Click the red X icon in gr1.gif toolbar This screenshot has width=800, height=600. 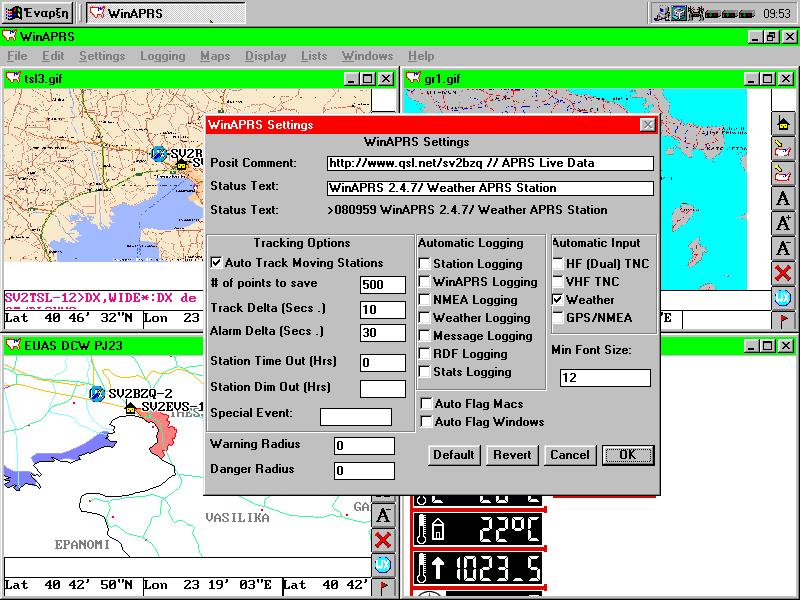pyautogui.click(x=783, y=273)
